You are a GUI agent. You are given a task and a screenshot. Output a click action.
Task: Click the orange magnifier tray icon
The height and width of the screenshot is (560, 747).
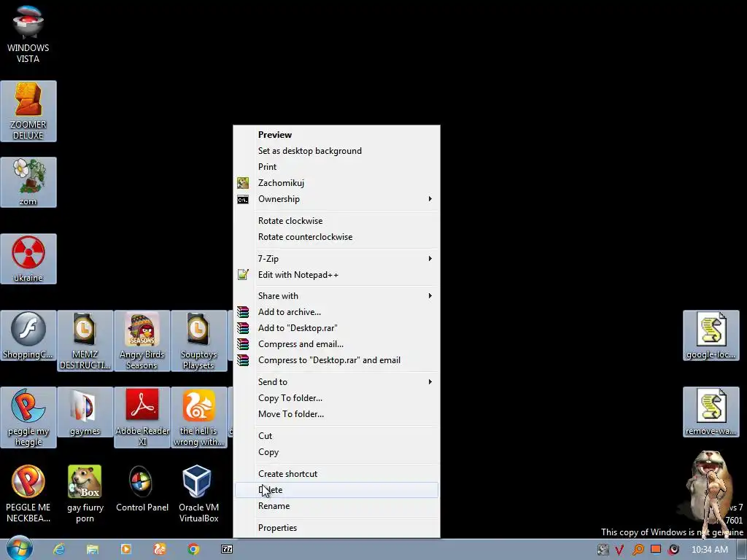[x=638, y=550]
